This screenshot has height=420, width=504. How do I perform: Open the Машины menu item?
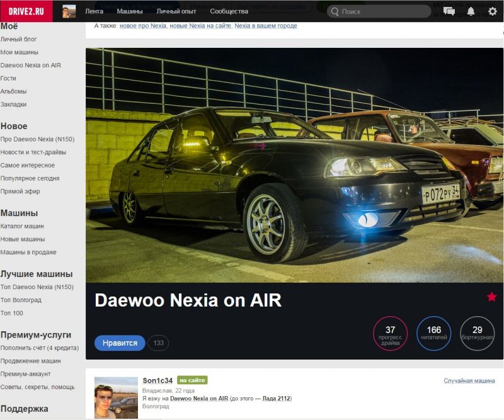click(x=130, y=11)
